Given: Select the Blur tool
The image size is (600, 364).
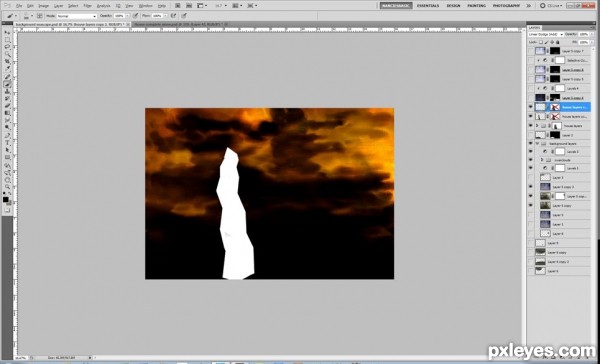Looking at the screenshot, I should [7, 121].
